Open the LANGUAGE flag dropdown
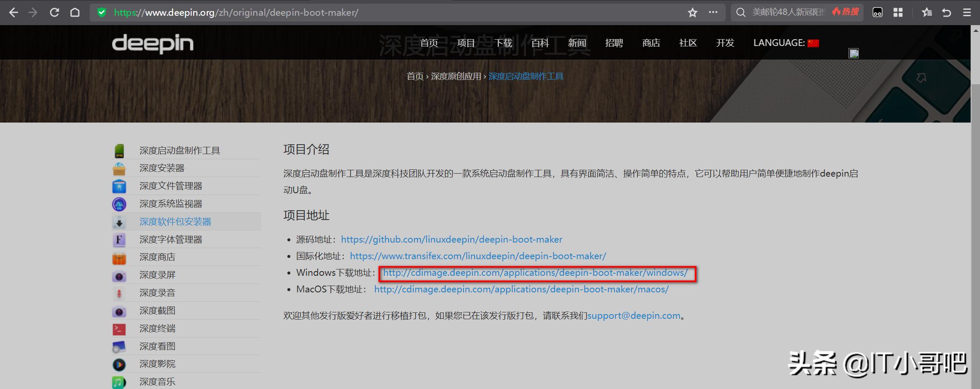980x389 pixels. (814, 43)
